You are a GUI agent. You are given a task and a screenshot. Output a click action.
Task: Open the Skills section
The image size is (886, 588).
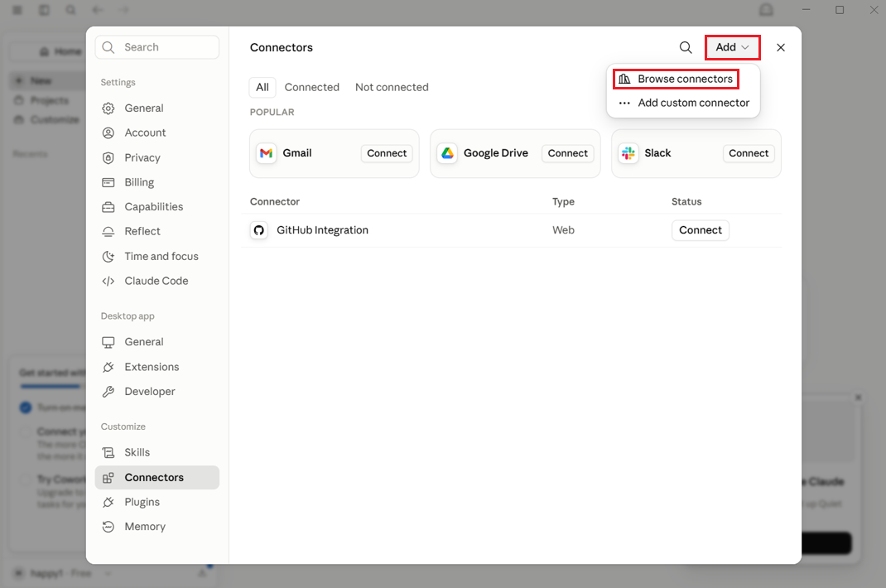157,452
